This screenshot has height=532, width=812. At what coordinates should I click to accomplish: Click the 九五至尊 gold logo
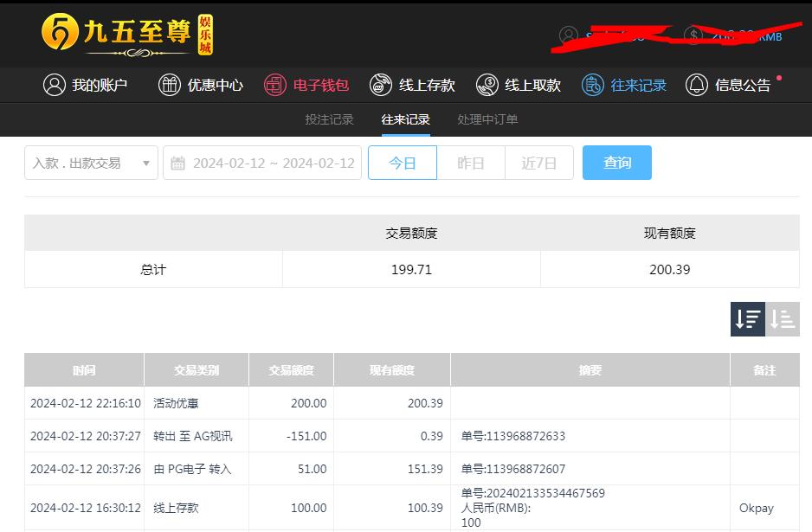(x=127, y=35)
